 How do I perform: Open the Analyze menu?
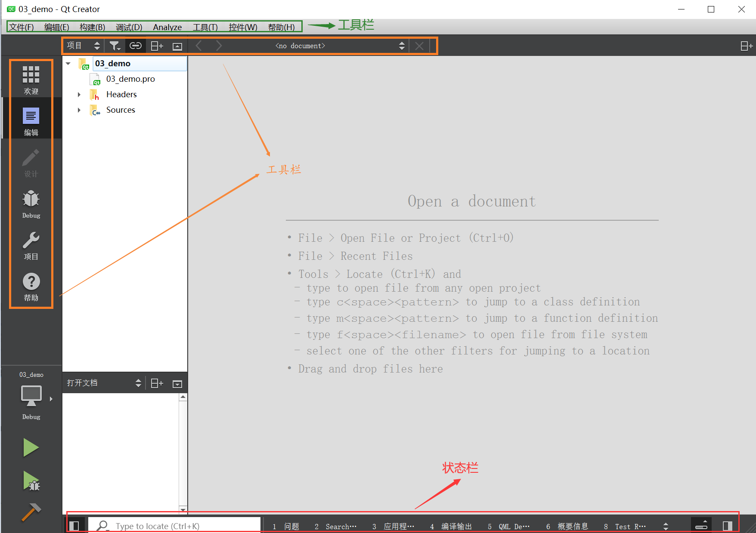(x=167, y=27)
